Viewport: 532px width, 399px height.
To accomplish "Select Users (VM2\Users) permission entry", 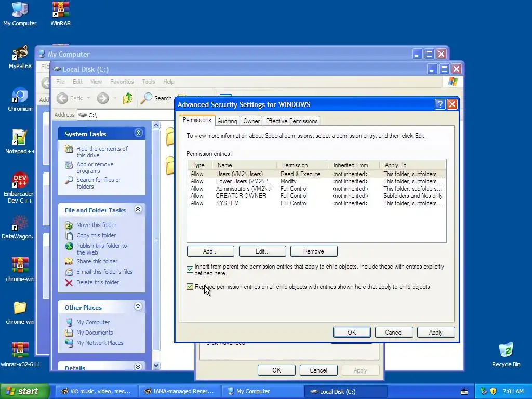I will [316, 174].
